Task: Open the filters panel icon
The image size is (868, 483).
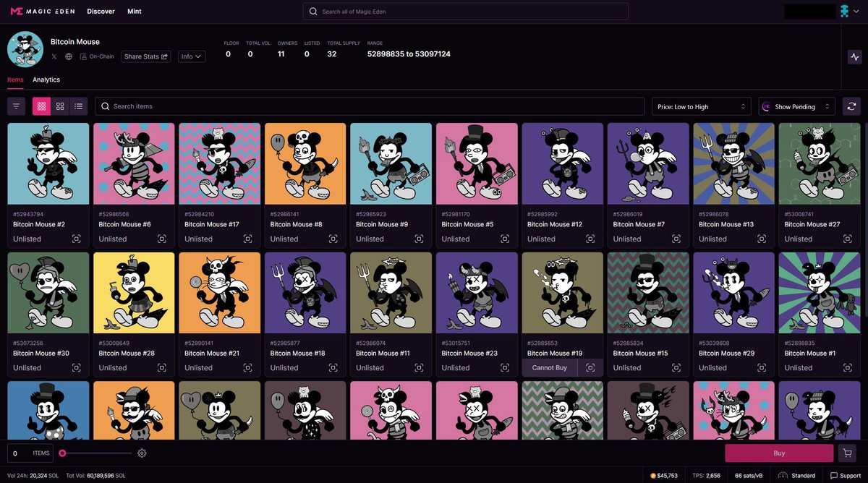Action: coord(16,106)
